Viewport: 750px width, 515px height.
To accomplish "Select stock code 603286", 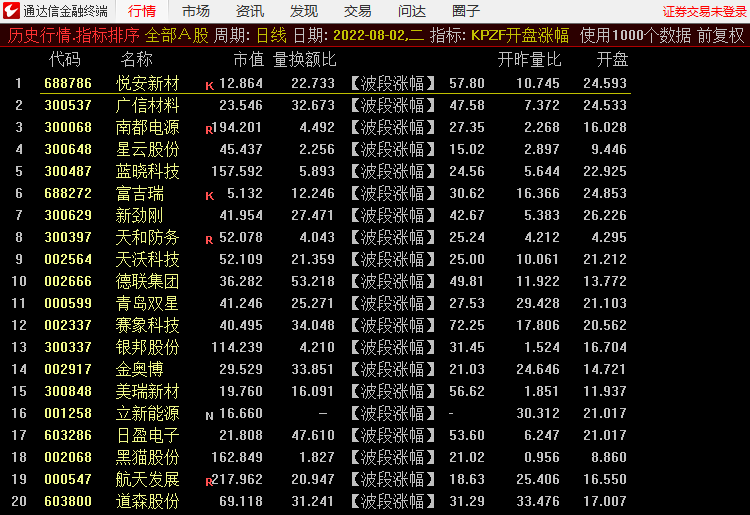I will (x=68, y=435).
